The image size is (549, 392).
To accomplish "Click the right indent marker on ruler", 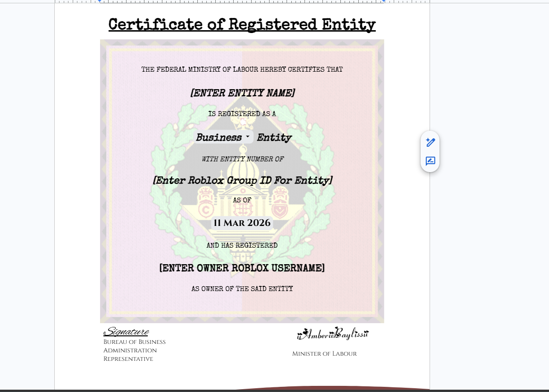I will click(x=383, y=1).
